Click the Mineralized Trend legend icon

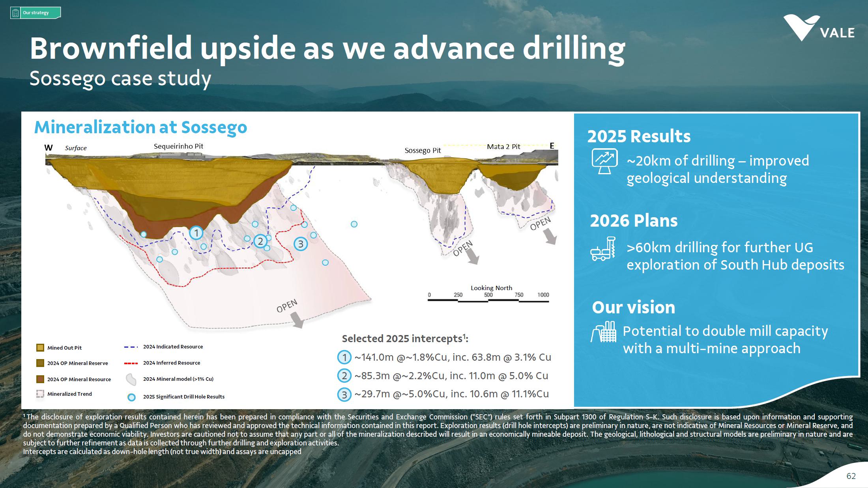pyautogui.click(x=40, y=394)
